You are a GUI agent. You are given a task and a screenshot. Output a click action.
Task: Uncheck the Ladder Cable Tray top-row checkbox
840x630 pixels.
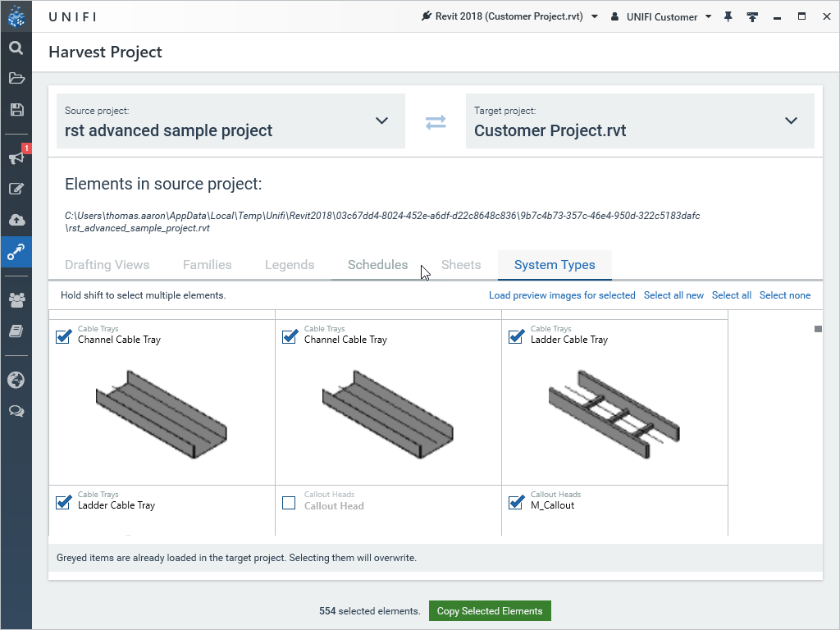(x=516, y=336)
